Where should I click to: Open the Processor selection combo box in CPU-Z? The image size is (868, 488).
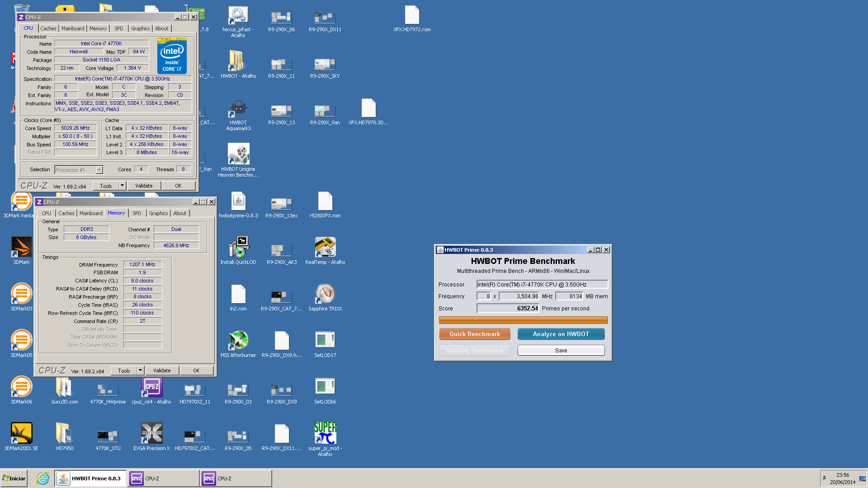click(79, 170)
